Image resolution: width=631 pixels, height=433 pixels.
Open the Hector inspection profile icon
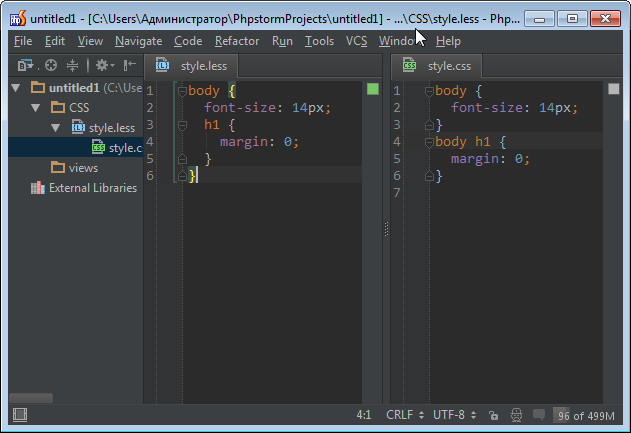516,415
